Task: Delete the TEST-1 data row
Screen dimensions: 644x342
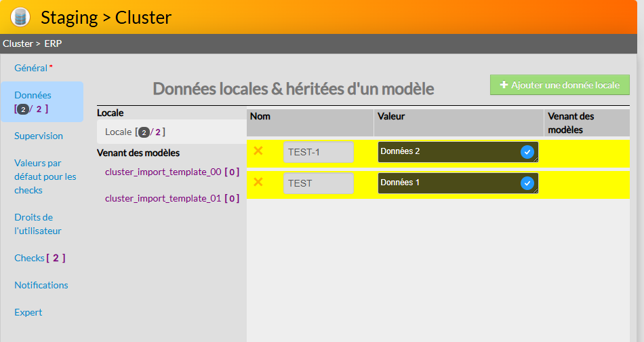Action: (258, 151)
